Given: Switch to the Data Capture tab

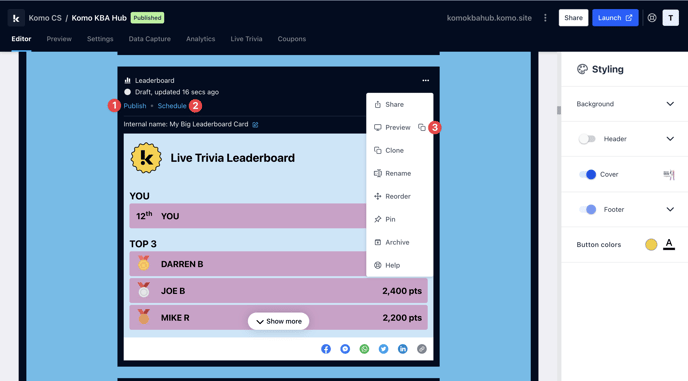Looking at the screenshot, I should [x=150, y=39].
